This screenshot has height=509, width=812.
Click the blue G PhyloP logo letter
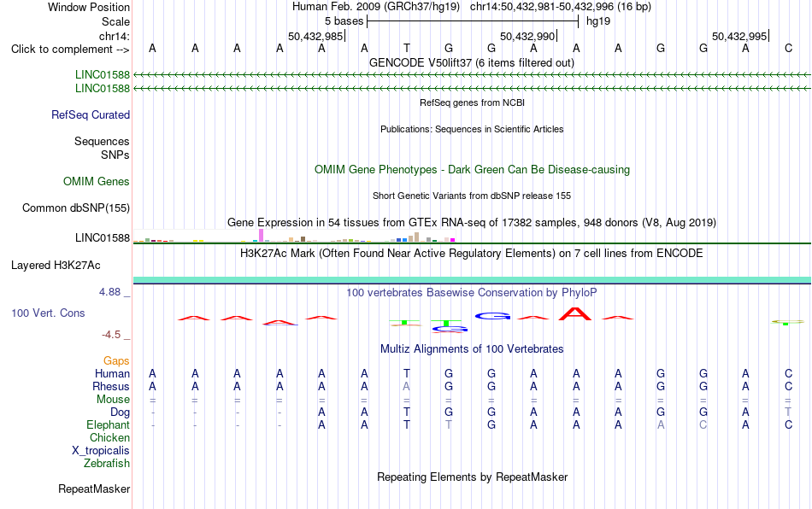pos(492,315)
